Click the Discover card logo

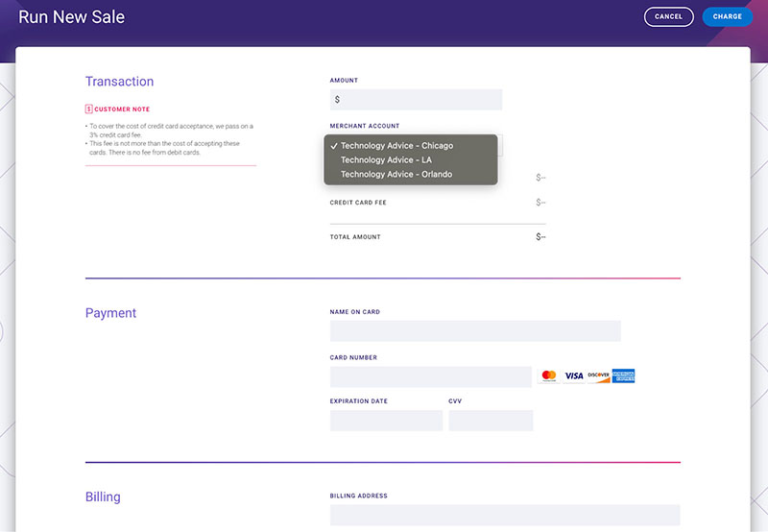599,376
